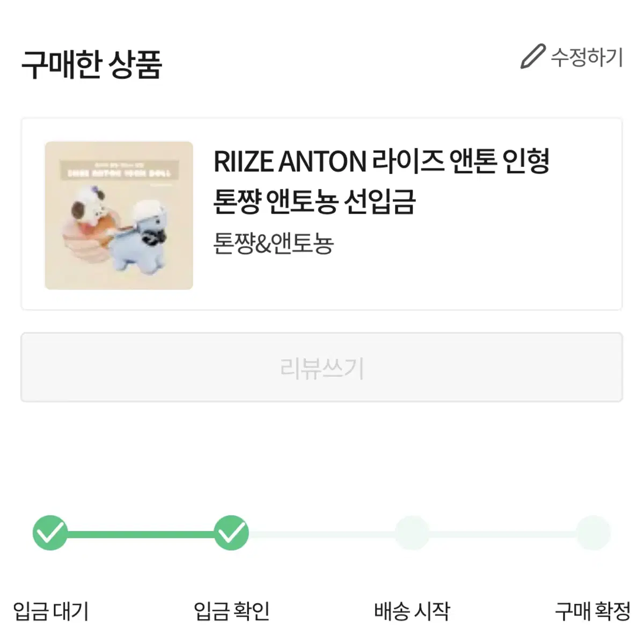
Task: Click the pencil edit icon
Action: pos(533,56)
